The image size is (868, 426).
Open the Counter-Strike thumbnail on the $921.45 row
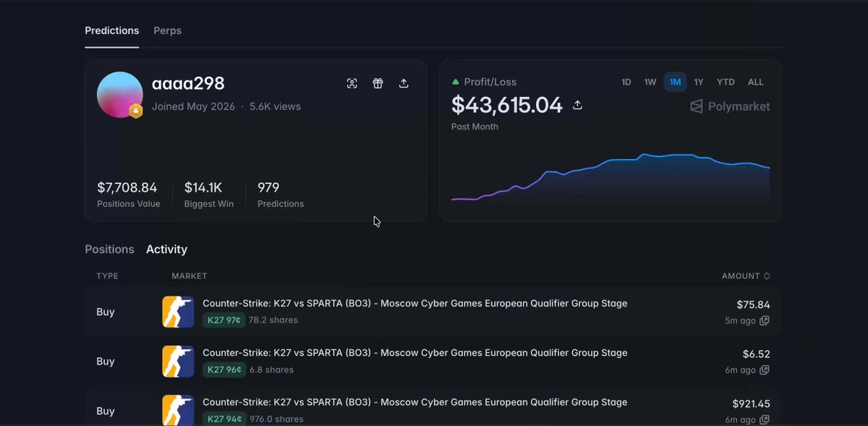178,409
